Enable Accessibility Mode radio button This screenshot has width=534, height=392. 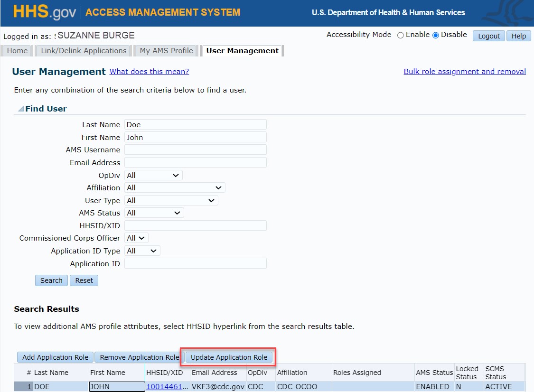coord(400,35)
